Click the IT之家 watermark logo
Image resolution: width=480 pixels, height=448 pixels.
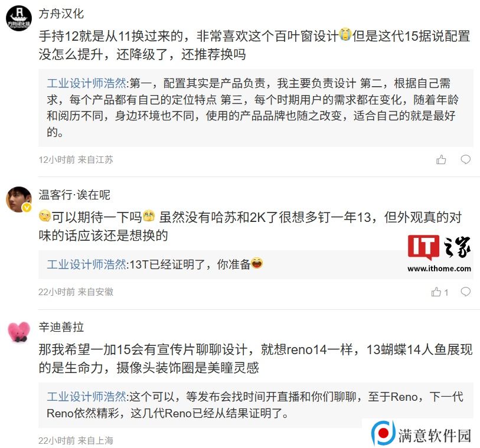click(439, 247)
